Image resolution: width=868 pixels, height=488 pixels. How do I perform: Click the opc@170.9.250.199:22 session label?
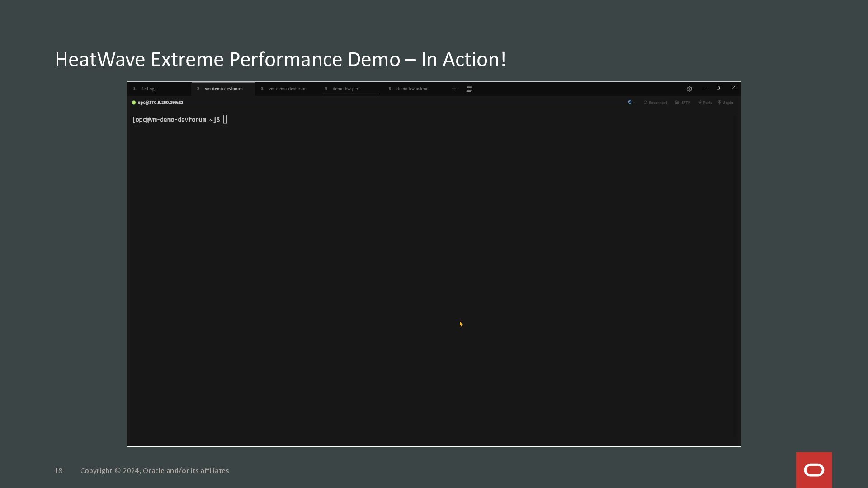click(160, 103)
